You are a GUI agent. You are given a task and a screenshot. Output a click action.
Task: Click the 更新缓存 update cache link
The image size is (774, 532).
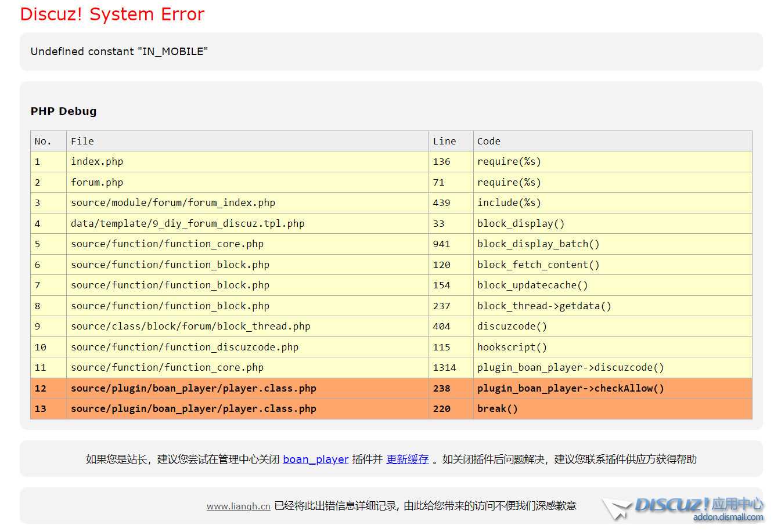tap(407, 459)
